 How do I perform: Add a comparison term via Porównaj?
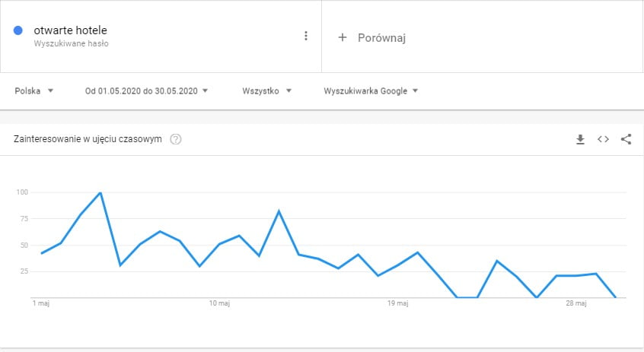point(381,38)
